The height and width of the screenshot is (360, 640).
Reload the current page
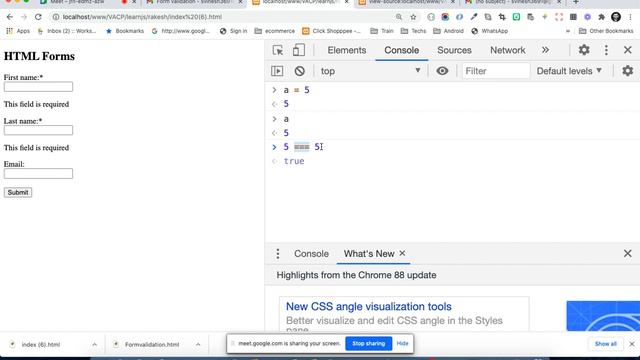tap(38, 17)
